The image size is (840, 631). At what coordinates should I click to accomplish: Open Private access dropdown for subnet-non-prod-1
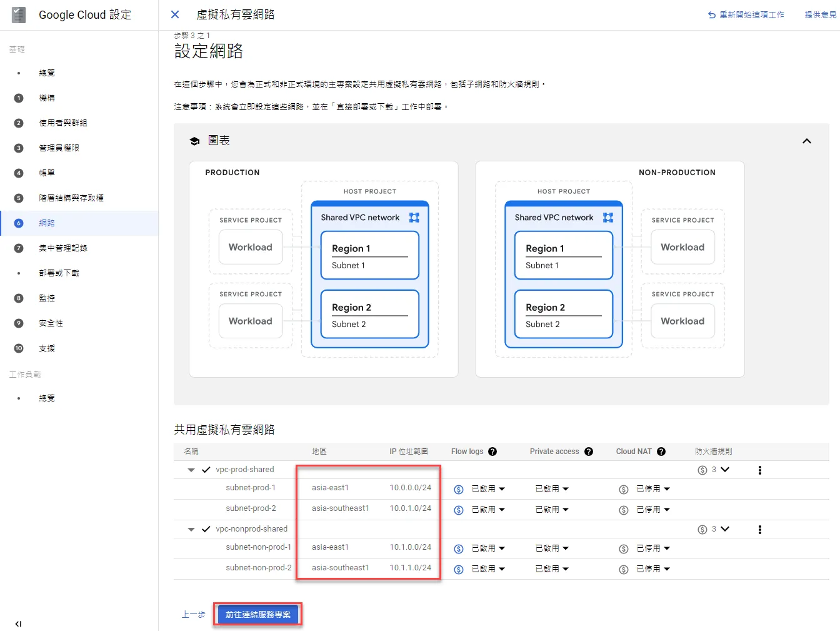coord(552,548)
